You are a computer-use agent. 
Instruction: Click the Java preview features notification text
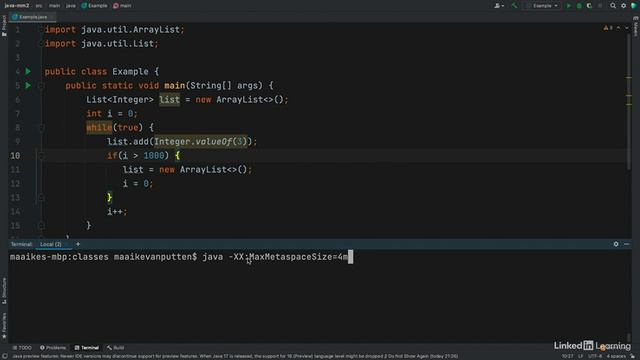click(235, 356)
